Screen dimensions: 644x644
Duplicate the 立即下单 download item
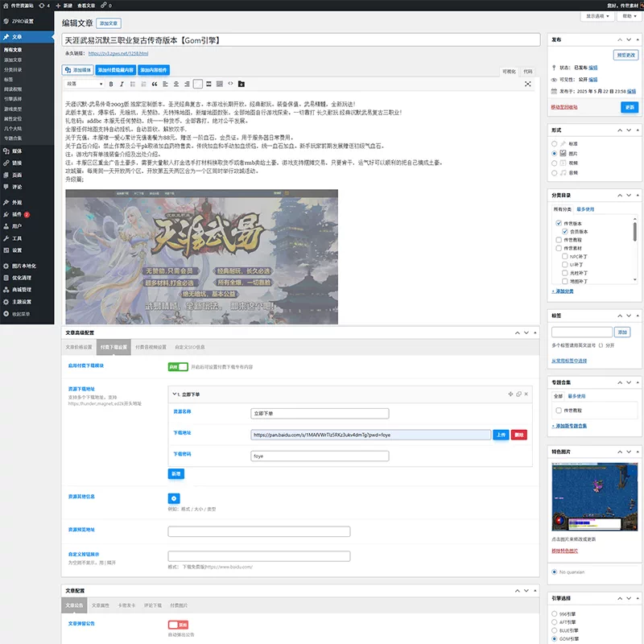click(518, 394)
